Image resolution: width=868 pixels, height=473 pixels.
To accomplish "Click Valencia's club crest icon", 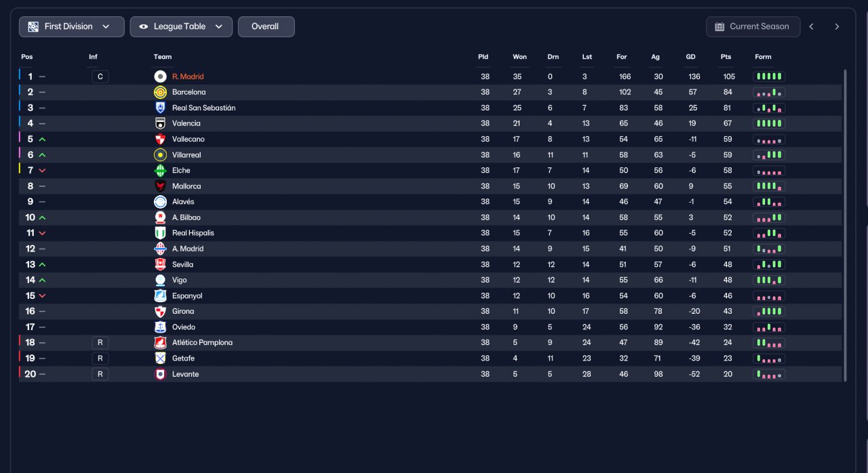I will point(160,123).
